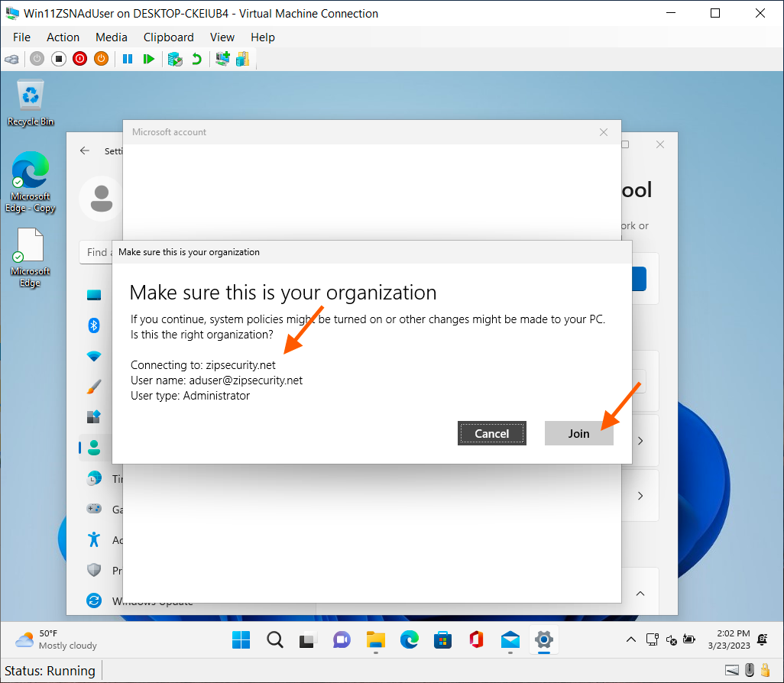
Task: Pause the virtual machine
Action: tap(128, 59)
